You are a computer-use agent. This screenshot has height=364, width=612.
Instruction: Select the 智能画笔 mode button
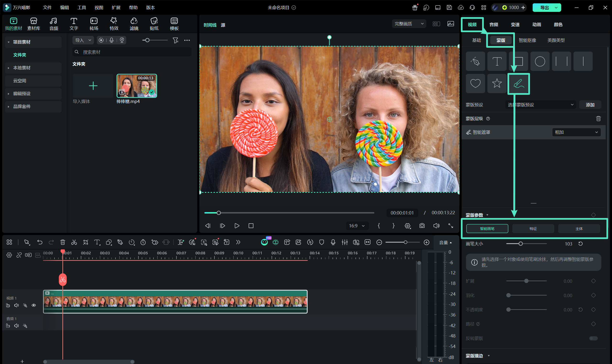[x=487, y=229]
